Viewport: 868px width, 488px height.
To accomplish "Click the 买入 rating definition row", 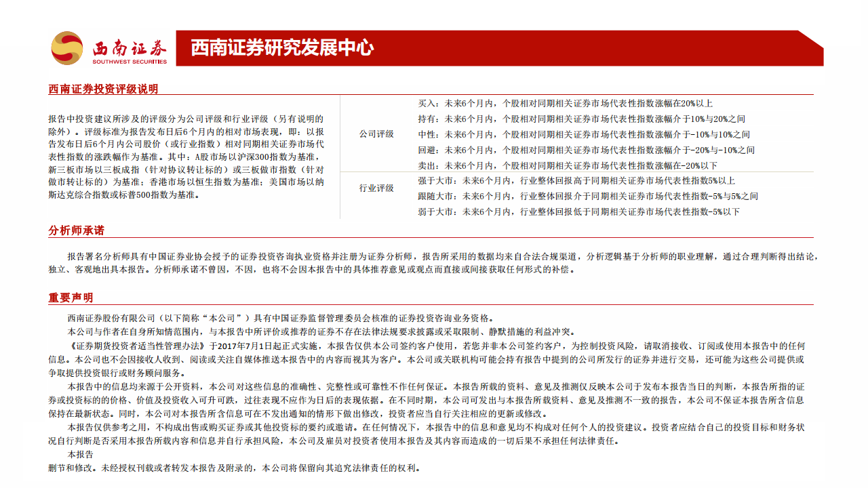I will point(566,104).
